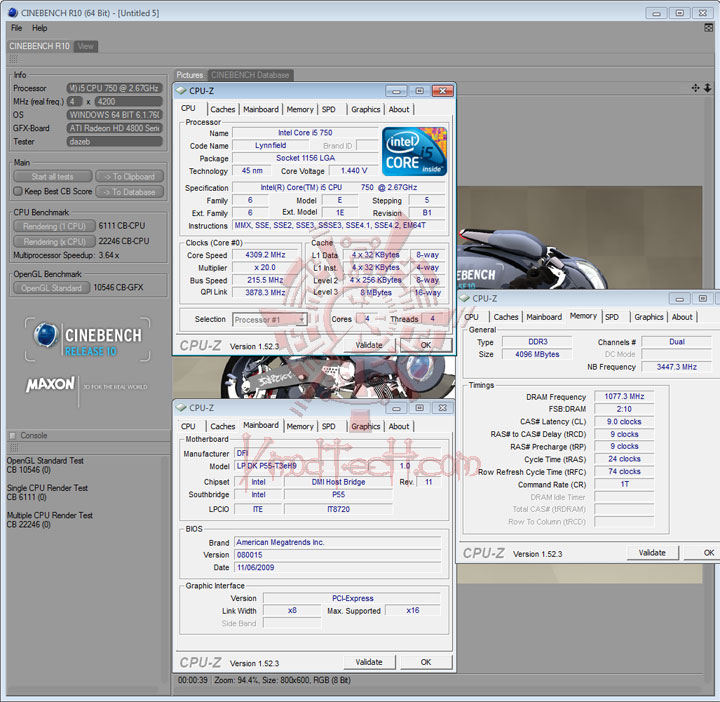Open Memory tab in top CPU-Z window
The width and height of the screenshot is (720, 702).
(300, 109)
